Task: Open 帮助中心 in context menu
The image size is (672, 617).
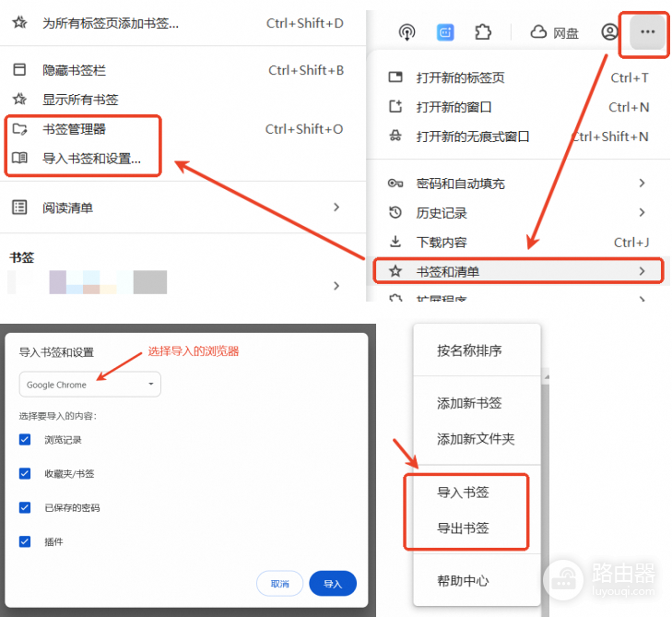Action: click(477, 580)
